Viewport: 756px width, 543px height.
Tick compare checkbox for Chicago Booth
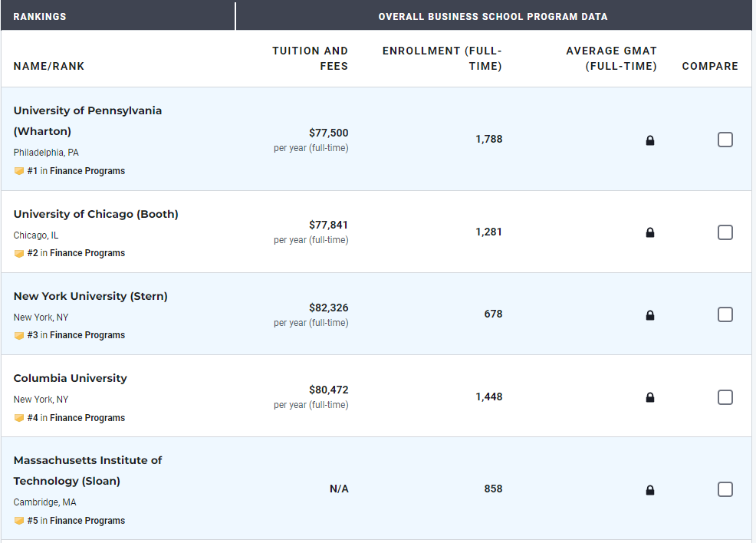point(725,232)
